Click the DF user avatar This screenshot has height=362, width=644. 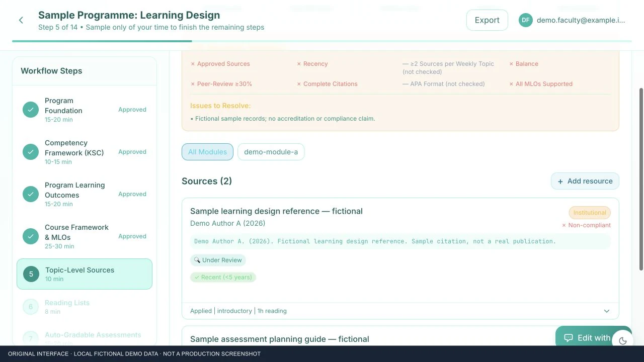(x=526, y=20)
